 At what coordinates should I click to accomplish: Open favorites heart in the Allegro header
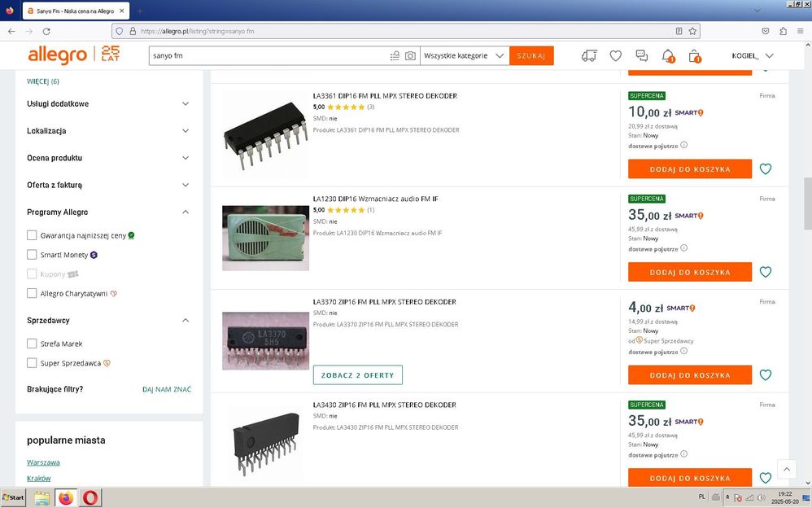(615, 55)
